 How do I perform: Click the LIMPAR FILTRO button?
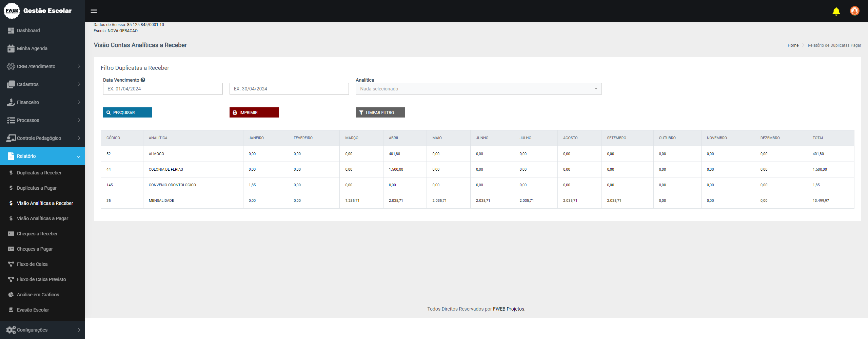[x=380, y=112]
